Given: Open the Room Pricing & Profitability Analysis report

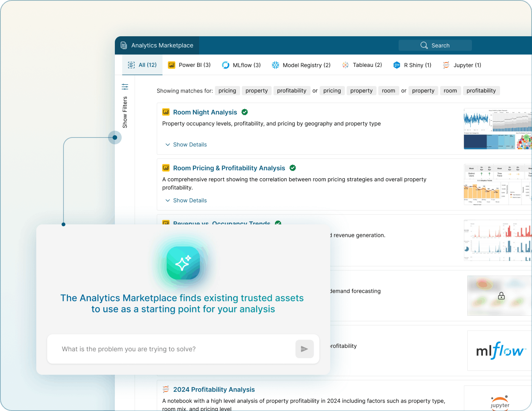Looking at the screenshot, I should pyautogui.click(x=229, y=168).
